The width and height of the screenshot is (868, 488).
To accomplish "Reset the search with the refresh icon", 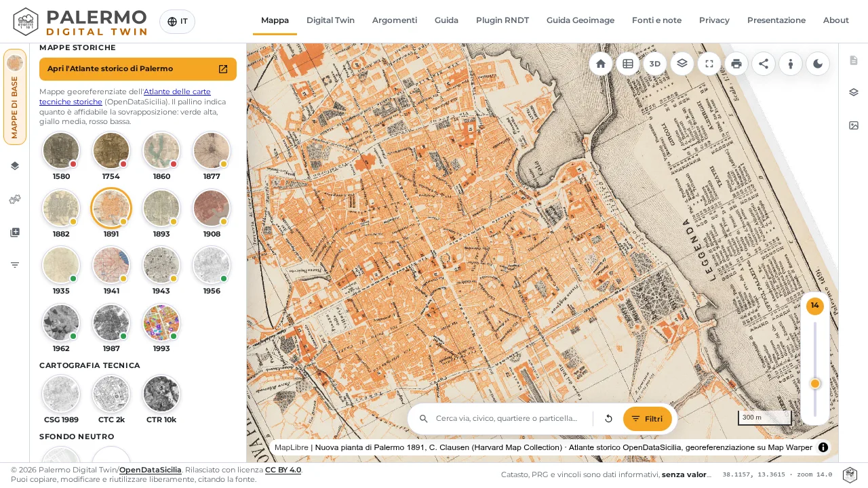I will click(608, 419).
